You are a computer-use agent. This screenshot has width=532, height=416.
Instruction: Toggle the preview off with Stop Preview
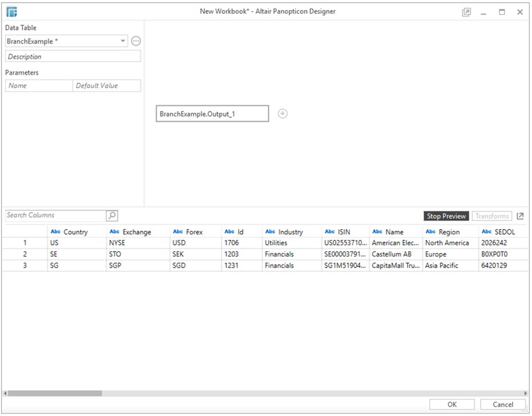tap(446, 216)
